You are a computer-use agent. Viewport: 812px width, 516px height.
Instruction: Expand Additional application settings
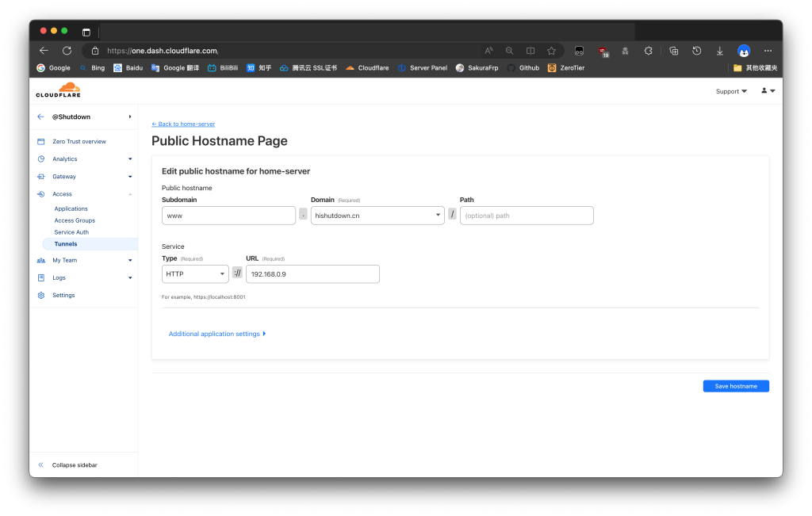[217, 334]
